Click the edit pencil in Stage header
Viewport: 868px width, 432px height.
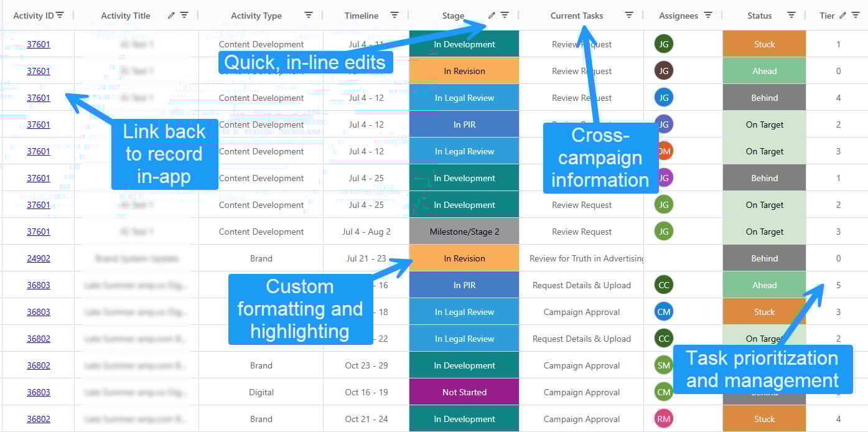point(492,16)
